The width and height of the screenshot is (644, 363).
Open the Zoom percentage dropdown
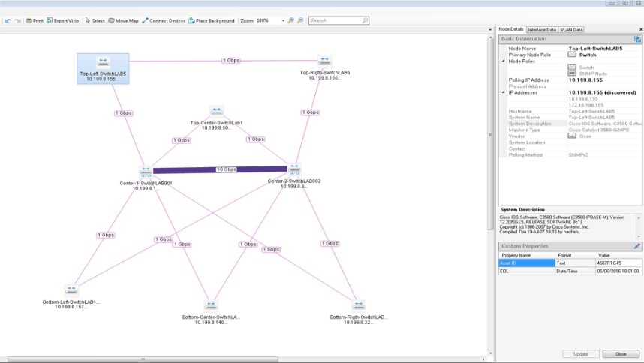(283, 20)
